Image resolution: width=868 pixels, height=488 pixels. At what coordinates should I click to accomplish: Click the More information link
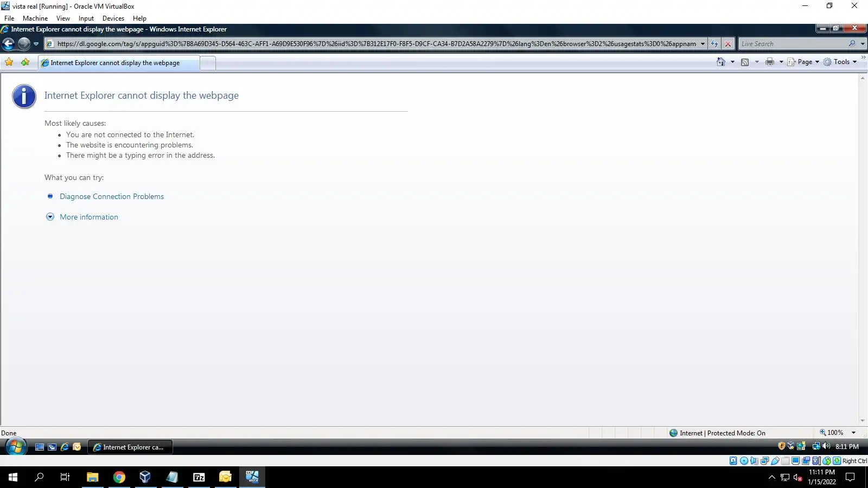pos(89,217)
